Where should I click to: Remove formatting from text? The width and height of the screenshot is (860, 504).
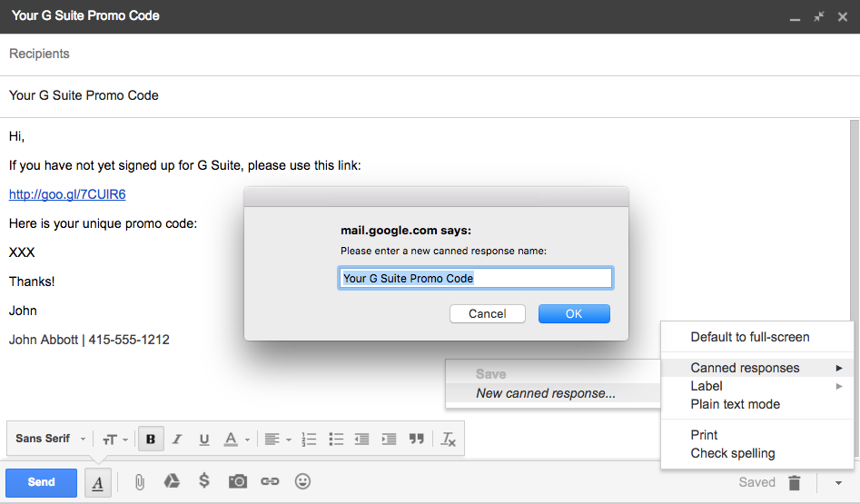click(448, 439)
